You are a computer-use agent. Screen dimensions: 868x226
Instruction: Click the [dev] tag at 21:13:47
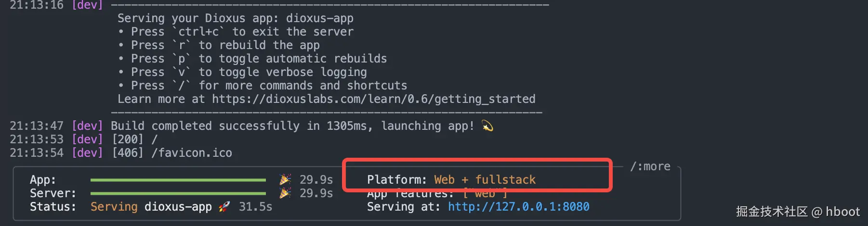[x=87, y=126]
